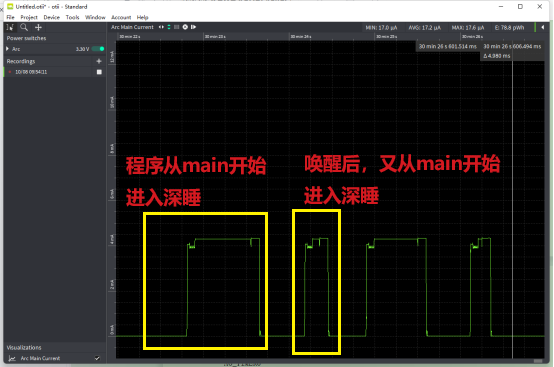
Task: Click the grid columns icon in graph toolbar
Action: [177, 27]
